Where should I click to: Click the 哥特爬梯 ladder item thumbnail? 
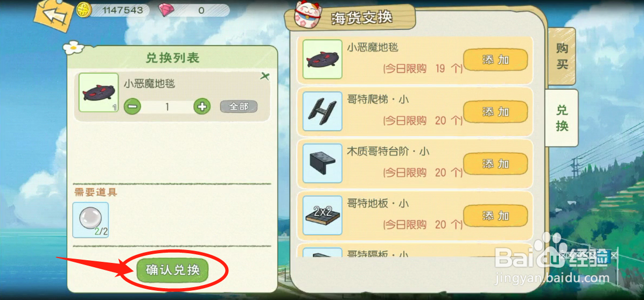click(x=323, y=111)
